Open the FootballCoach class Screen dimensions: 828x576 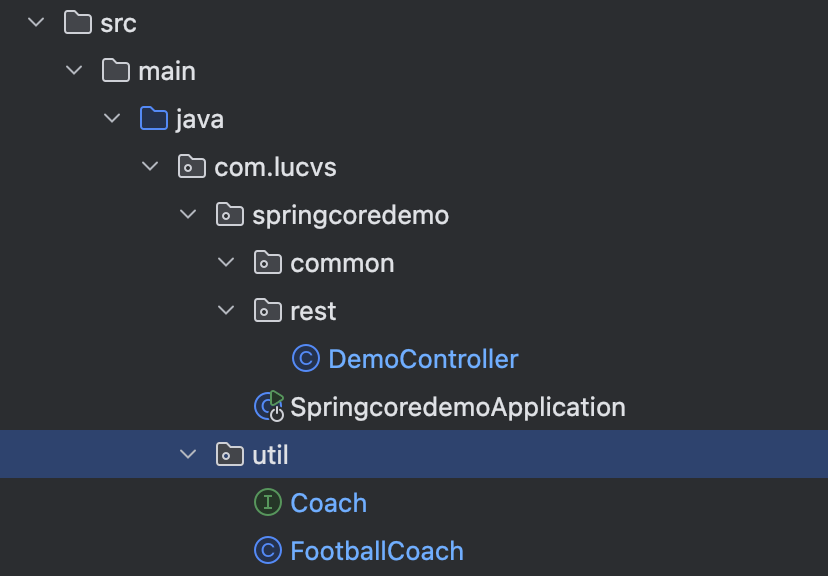coord(376,551)
